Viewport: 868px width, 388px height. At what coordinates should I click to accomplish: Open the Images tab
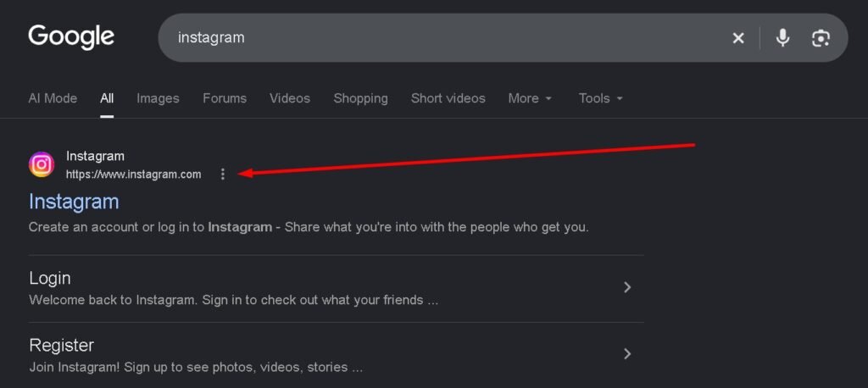(158, 98)
